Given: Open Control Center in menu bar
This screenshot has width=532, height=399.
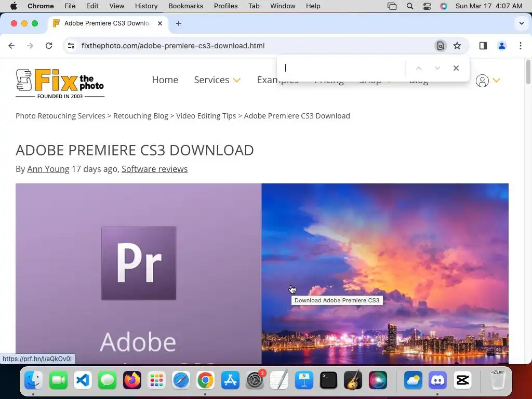Looking at the screenshot, I should pyautogui.click(x=427, y=6).
